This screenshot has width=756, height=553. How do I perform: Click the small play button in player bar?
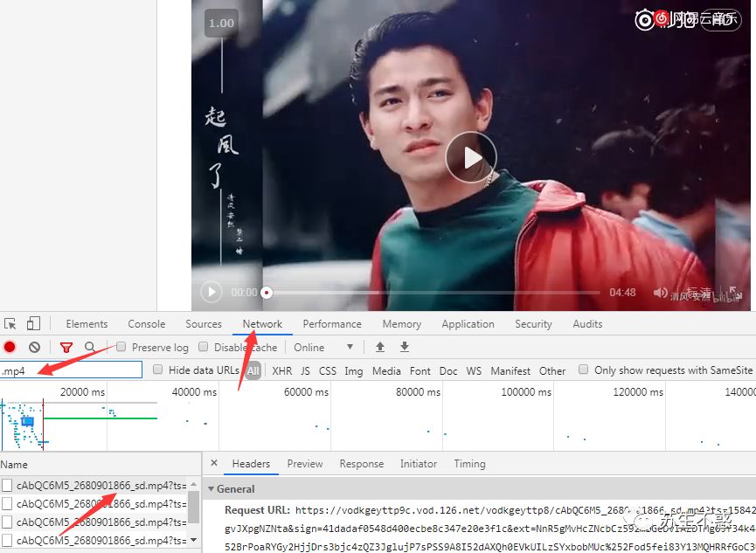tap(212, 292)
